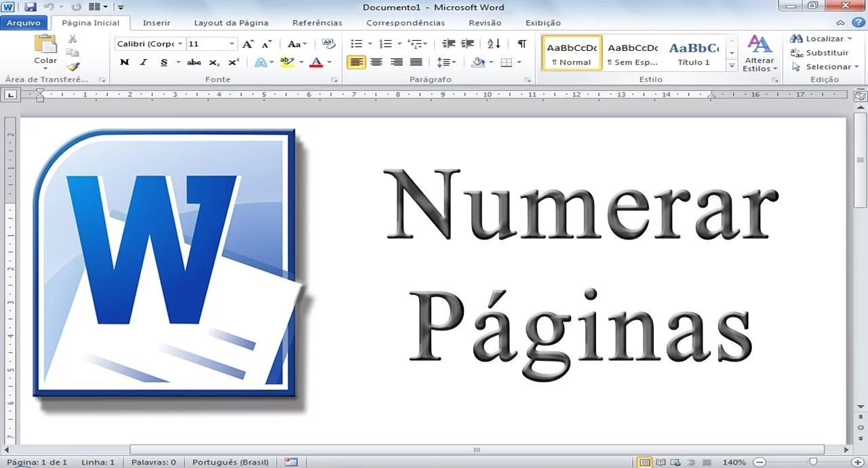Toggle the ruler button above the vertical scrollbar
The height and width of the screenshot is (468, 868).
(861, 96)
